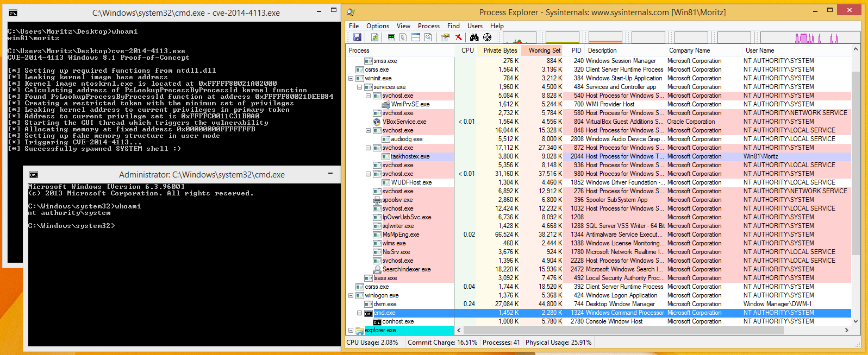Select the sqlwriter.exe process row
The image size is (868, 355).
click(x=598, y=226)
